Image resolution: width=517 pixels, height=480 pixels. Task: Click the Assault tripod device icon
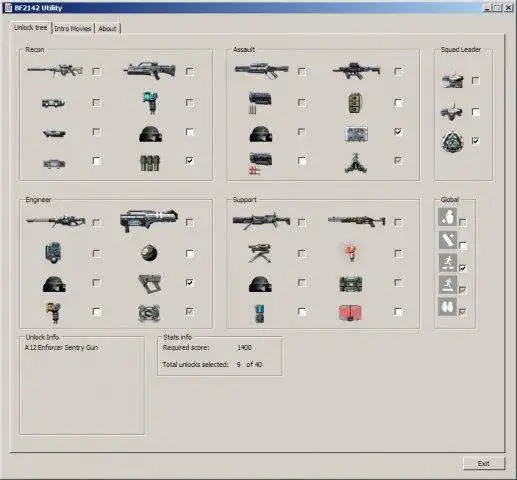click(x=356, y=163)
